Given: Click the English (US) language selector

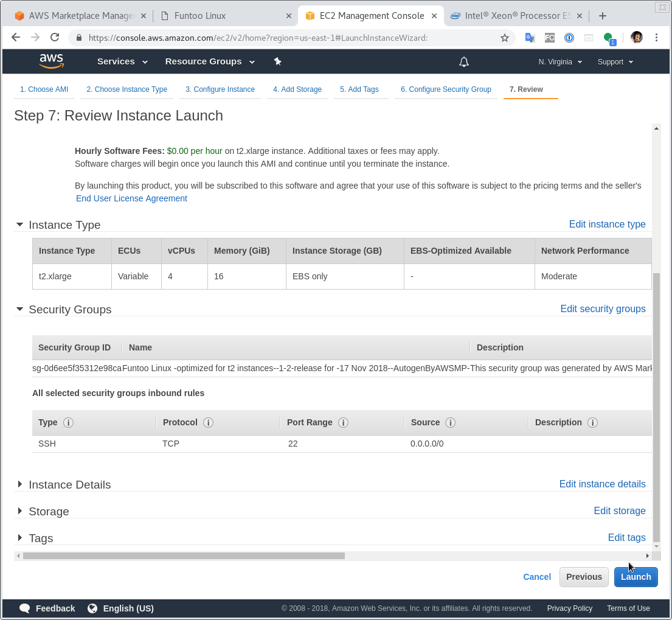Looking at the screenshot, I should (128, 608).
